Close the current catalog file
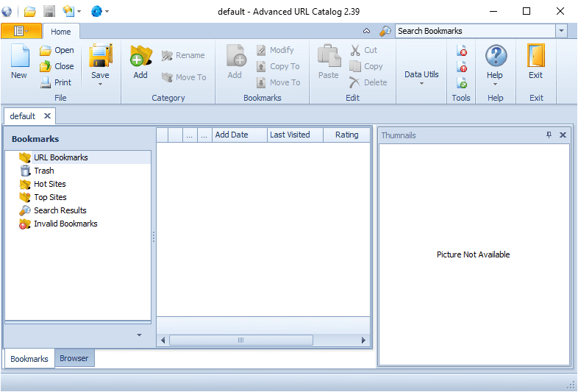The height and width of the screenshot is (392, 578). tap(57, 66)
